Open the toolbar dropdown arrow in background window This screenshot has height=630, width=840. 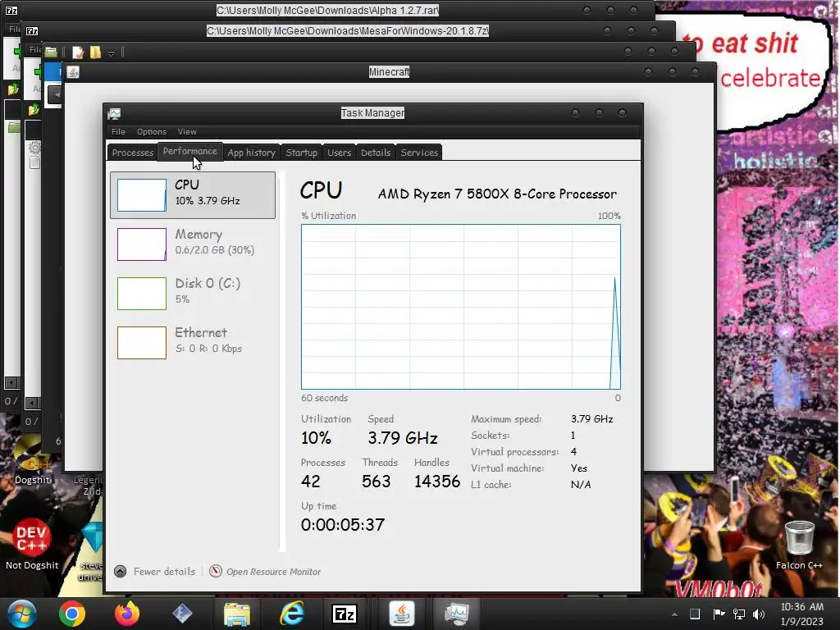point(111,53)
